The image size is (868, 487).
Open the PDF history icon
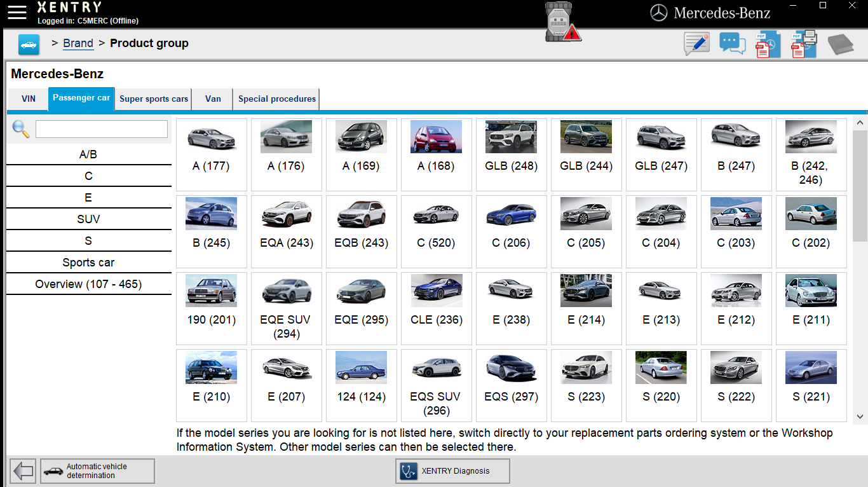coord(768,44)
